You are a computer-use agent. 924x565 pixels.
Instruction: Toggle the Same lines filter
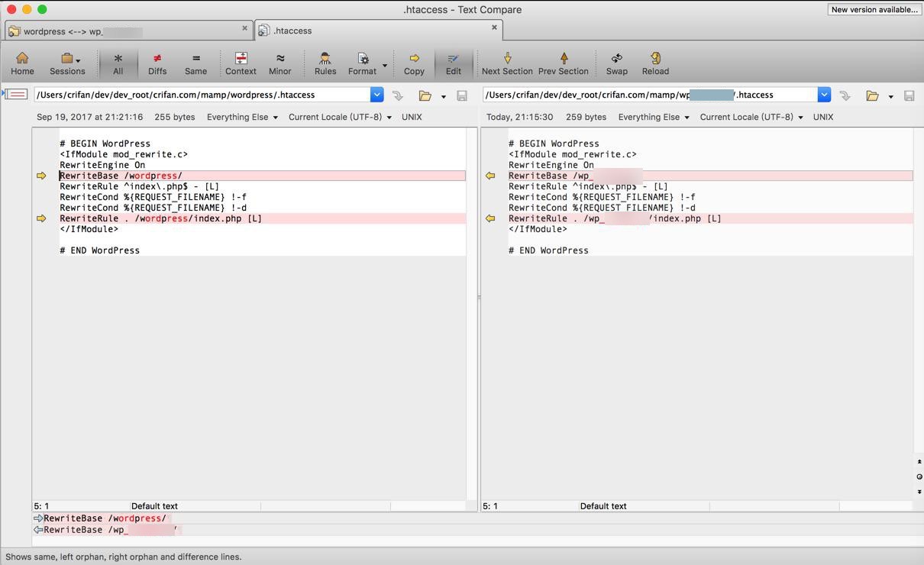coord(195,63)
